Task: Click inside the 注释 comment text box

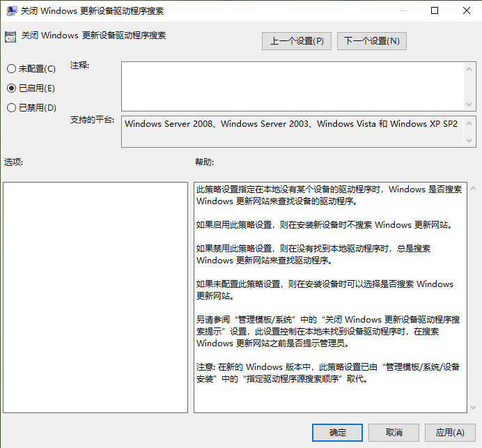Action: point(292,86)
